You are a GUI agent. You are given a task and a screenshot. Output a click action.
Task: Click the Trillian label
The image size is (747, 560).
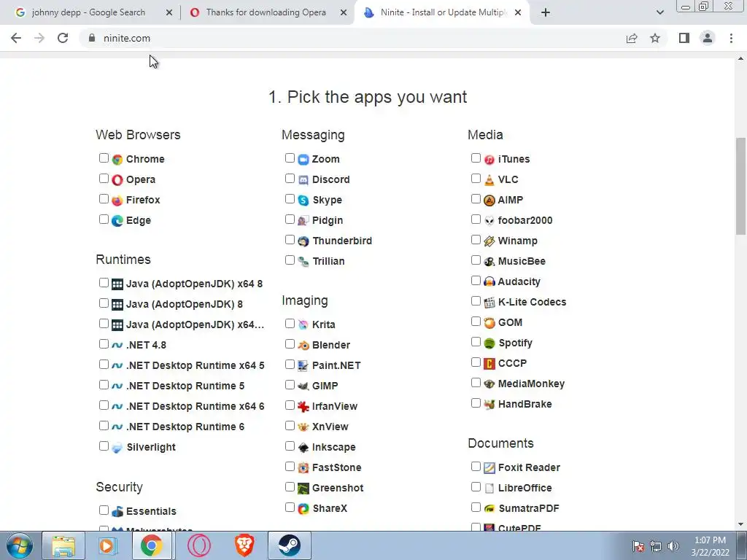328,262
